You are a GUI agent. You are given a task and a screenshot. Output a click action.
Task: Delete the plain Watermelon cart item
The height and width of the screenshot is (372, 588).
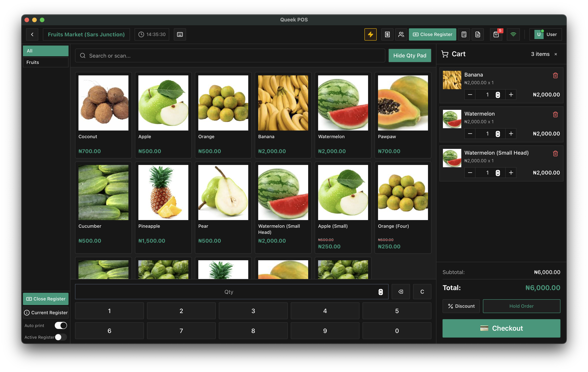(x=555, y=114)
